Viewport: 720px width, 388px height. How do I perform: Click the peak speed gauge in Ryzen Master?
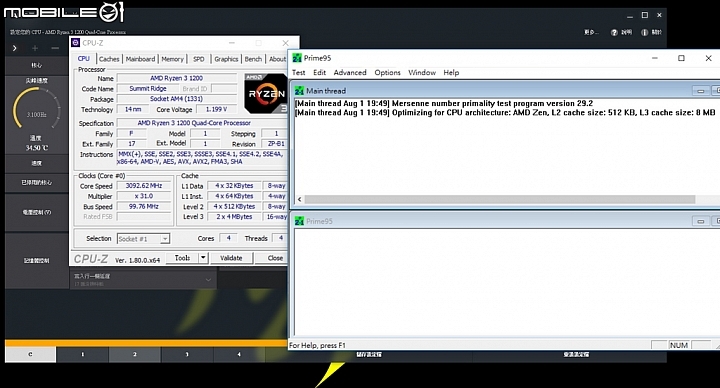pos(36,108)
